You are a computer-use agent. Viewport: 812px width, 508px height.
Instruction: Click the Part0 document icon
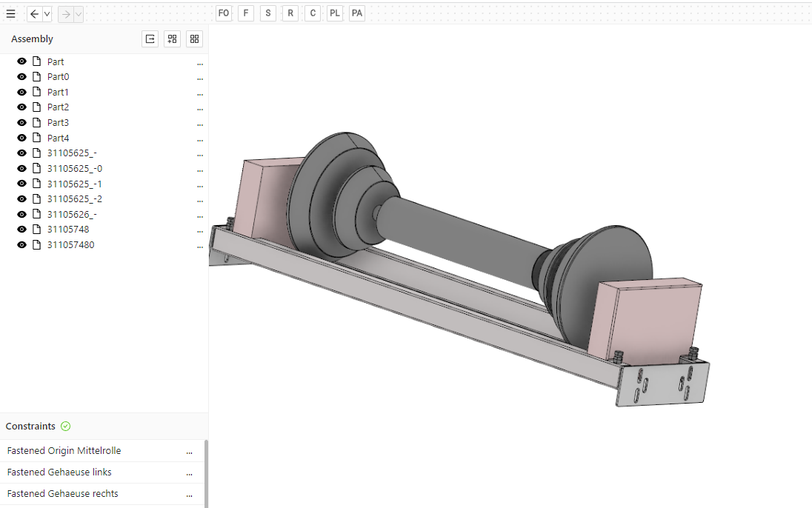tap(37, 76)
